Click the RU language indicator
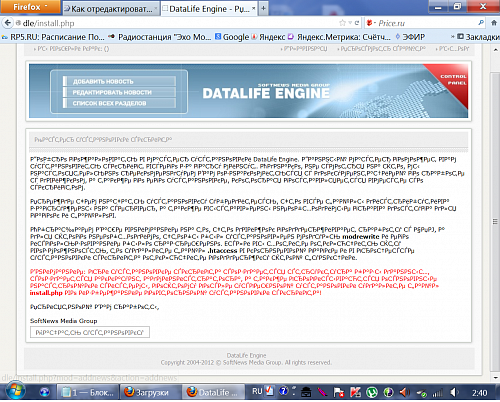The width and height of the screenshot is (500, 402). (x=257, y=391)
